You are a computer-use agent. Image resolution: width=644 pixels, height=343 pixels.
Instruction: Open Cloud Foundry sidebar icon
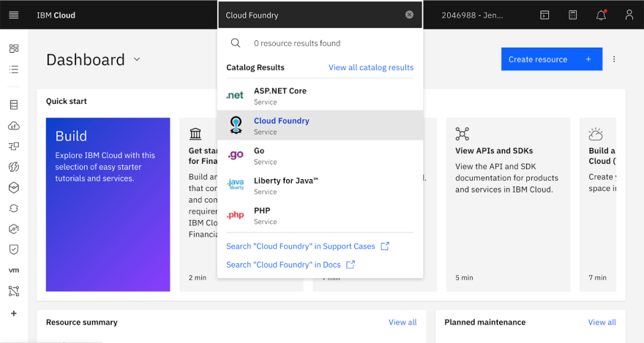(x=14, y=126)
